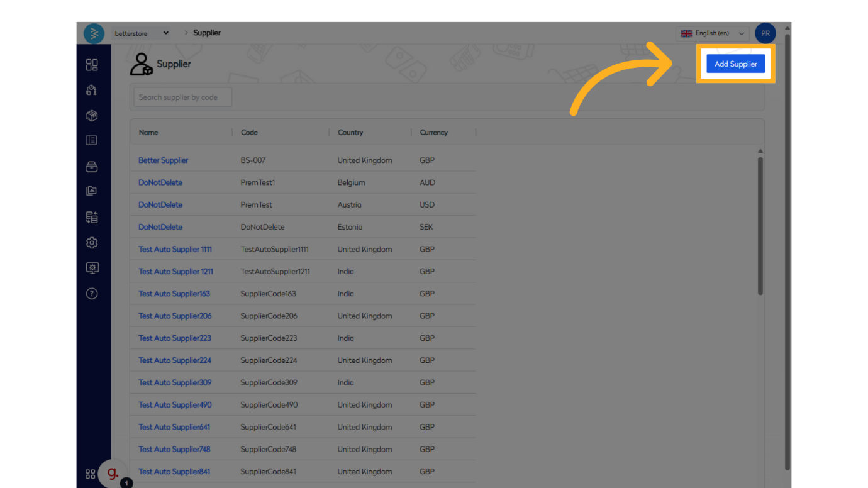
Task: Click the Add Supplier button
Action: pyautogui.click(x=735, y=64)
